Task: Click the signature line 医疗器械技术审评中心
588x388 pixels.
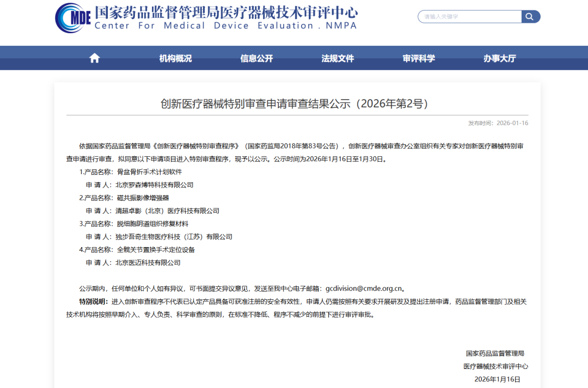Action: (495, 366)
